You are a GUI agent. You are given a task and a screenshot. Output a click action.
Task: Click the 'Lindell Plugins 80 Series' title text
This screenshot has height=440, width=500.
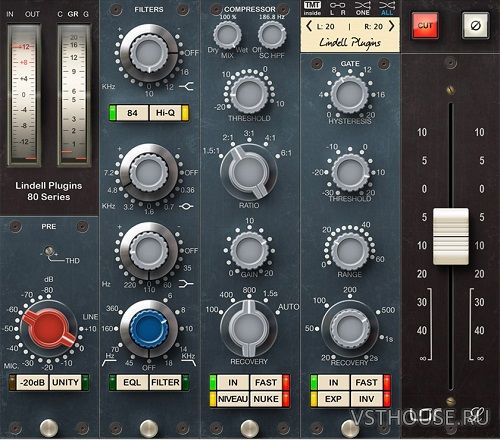(49, 191)
